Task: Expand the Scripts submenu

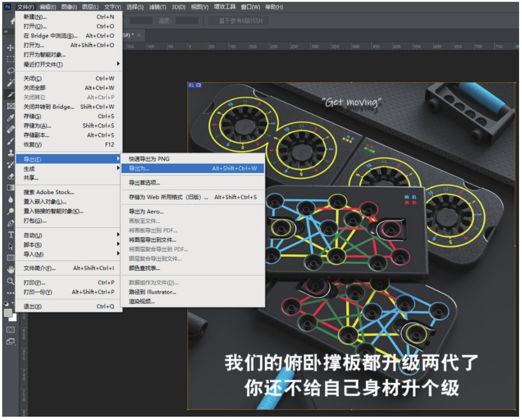Action: point(118,244)
